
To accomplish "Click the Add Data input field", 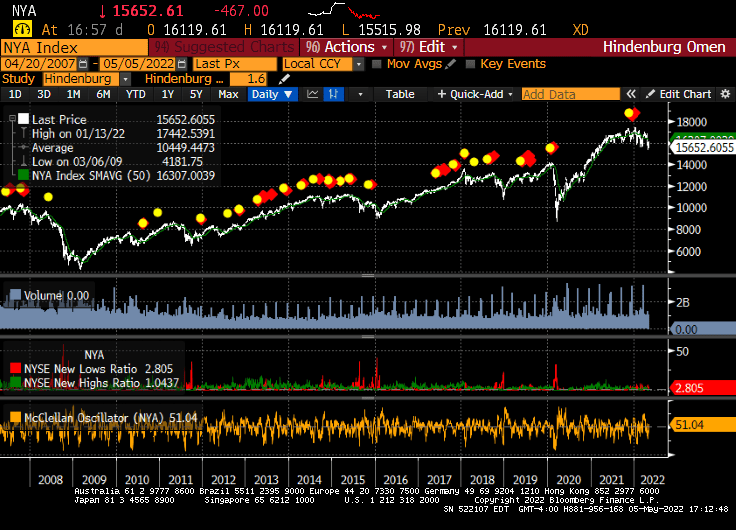I will [x=570, y=94].
